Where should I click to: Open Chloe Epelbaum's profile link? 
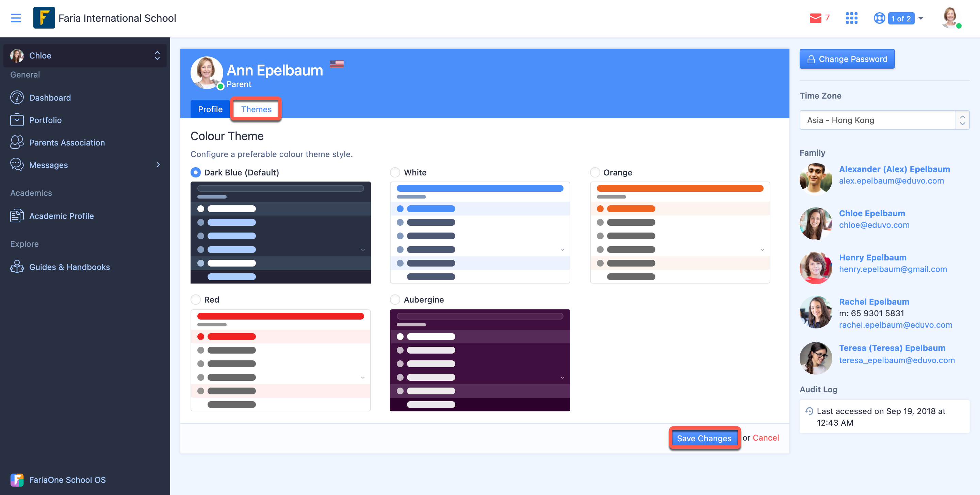click(x=872, y=213)
